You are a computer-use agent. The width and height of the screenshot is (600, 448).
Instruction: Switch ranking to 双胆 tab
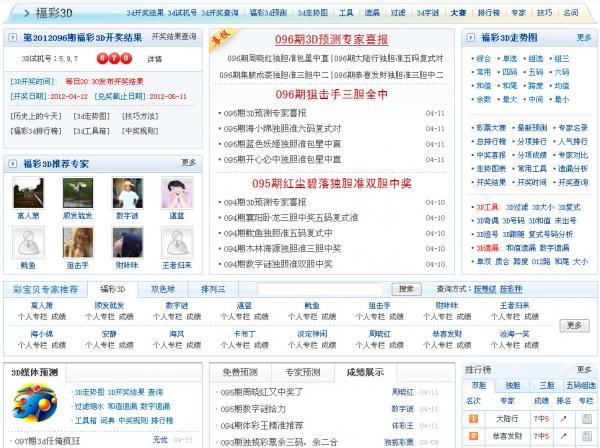coord(479,386)
